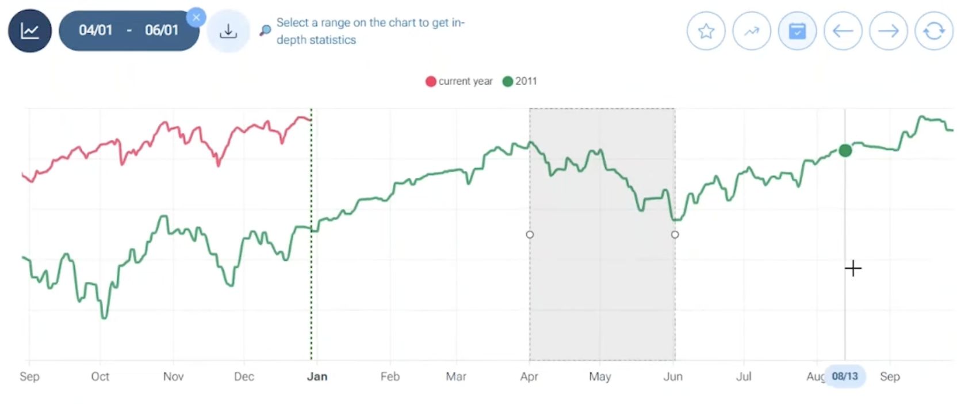Toggle the calendar view icon
The width and height of the screenshot is (980, 404).
[797, 31]
